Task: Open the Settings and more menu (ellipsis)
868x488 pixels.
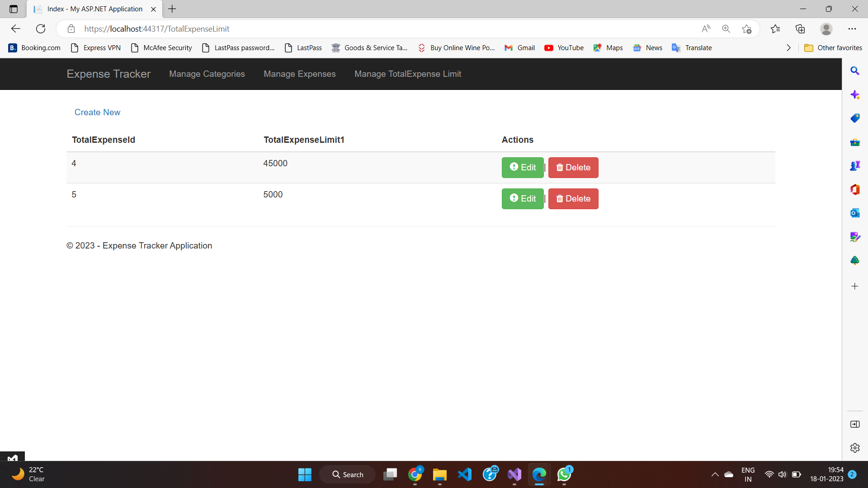Action: (x=853, y=28)
